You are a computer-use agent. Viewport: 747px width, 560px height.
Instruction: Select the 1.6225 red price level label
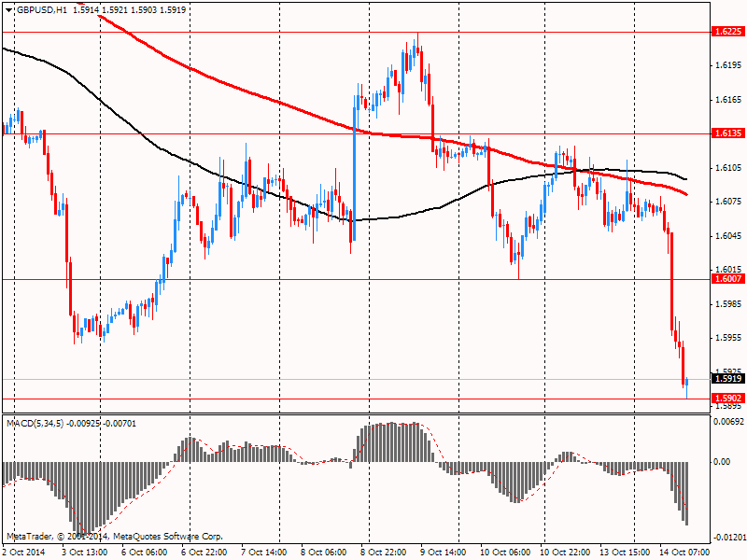tap(728, 32)
